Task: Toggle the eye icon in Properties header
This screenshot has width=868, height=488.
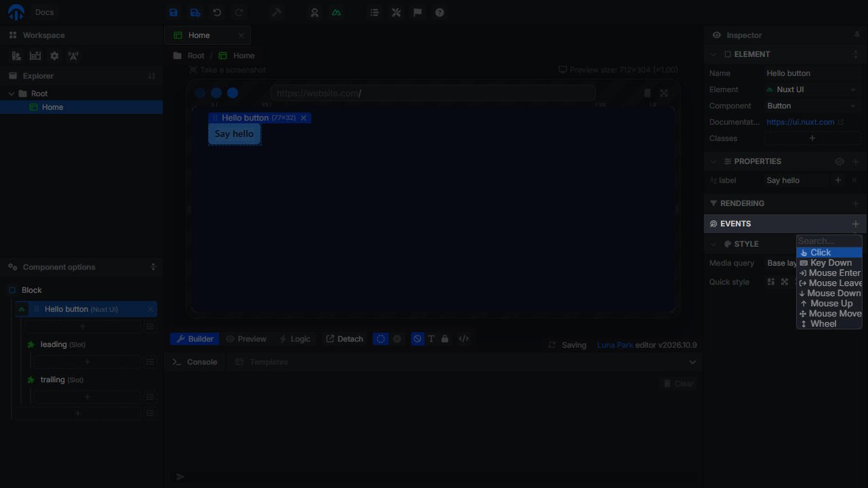Action: [840, 161]
